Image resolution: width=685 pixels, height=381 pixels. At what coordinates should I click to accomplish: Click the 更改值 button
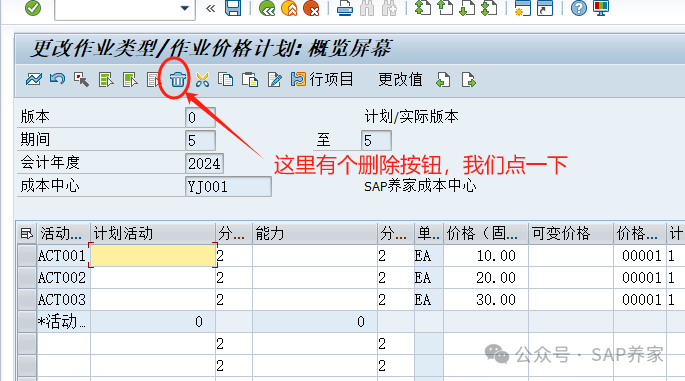(x=400, y=80)
